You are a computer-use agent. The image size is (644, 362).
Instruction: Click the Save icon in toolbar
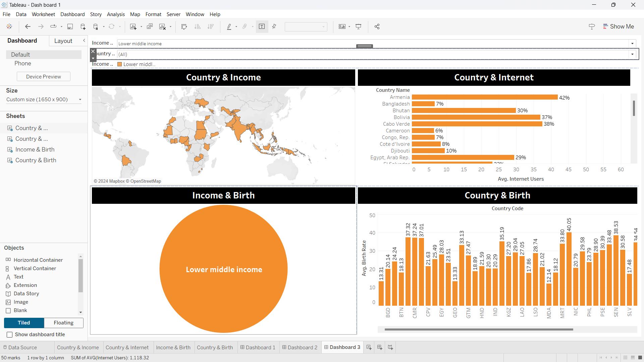tap(70, 26)
